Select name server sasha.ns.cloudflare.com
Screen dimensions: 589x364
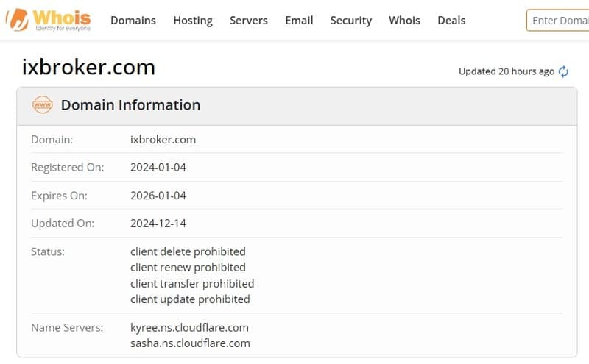click(x=190, y=343)
